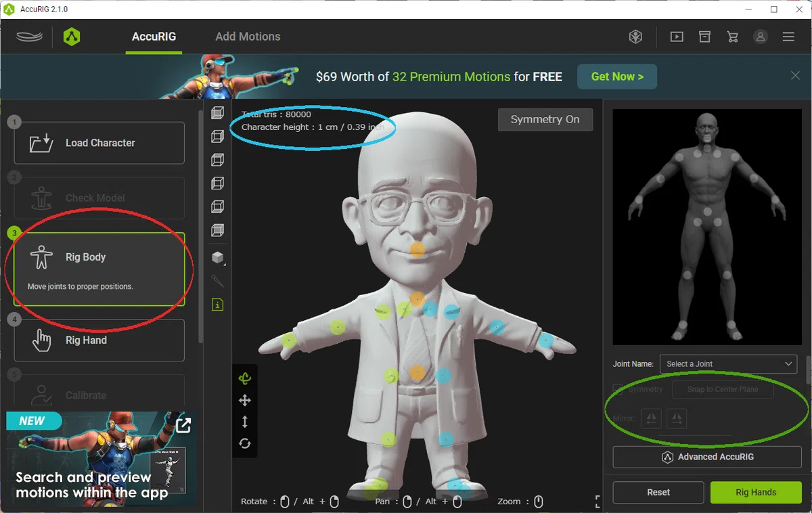Viewport: 812px width, 513px height.
Task: Click the Total tris : 80000 text
Action: click(276, 114)
